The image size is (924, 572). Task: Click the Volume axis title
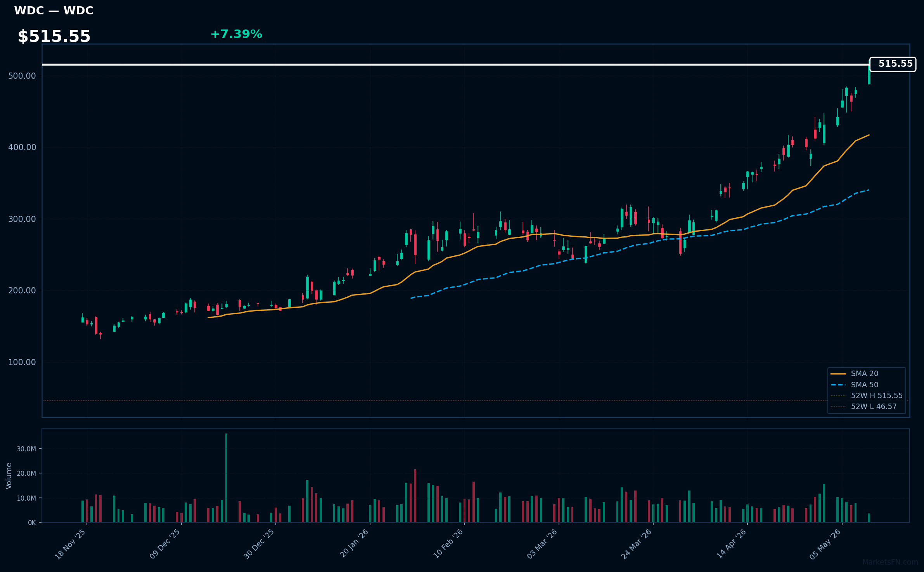pos(9,476)
